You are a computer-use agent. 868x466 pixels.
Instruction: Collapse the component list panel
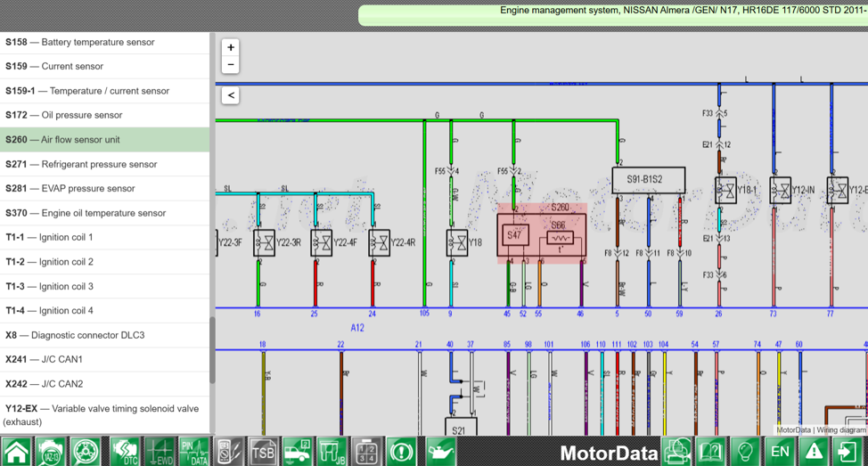pos(230,95)
